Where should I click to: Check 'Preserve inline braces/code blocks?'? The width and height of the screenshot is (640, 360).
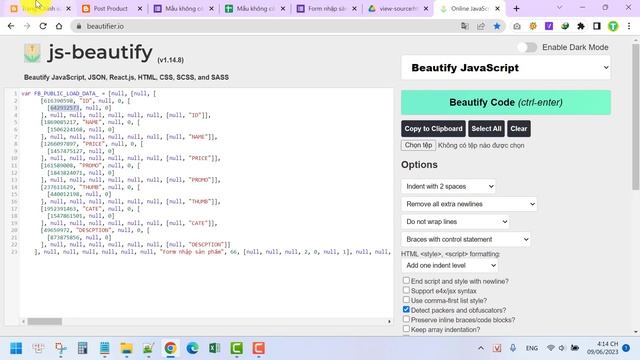tap(406, 319)
